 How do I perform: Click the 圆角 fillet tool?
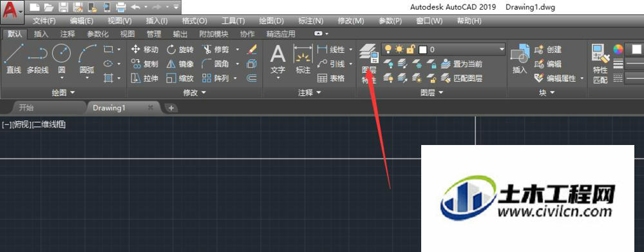216,64
